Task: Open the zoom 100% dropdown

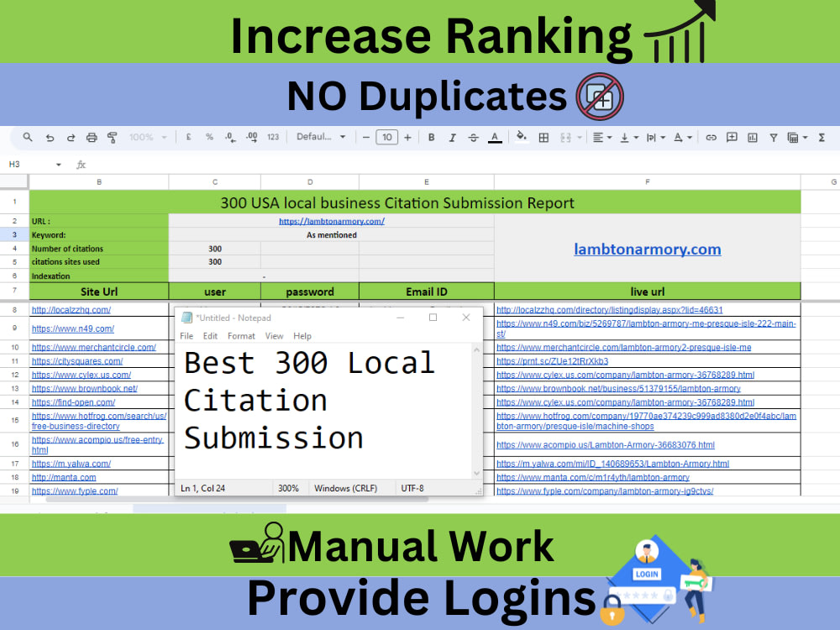Action: click(149, 137)
